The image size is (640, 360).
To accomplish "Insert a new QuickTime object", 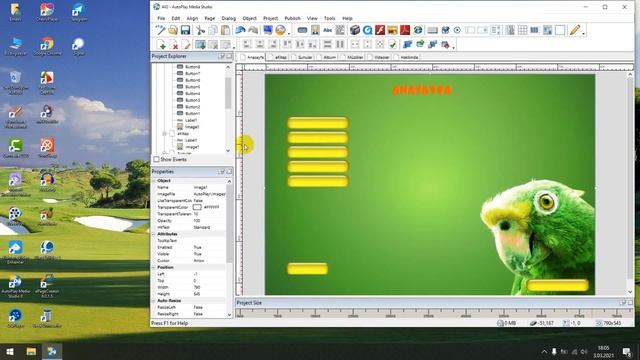I will point(367,30).
